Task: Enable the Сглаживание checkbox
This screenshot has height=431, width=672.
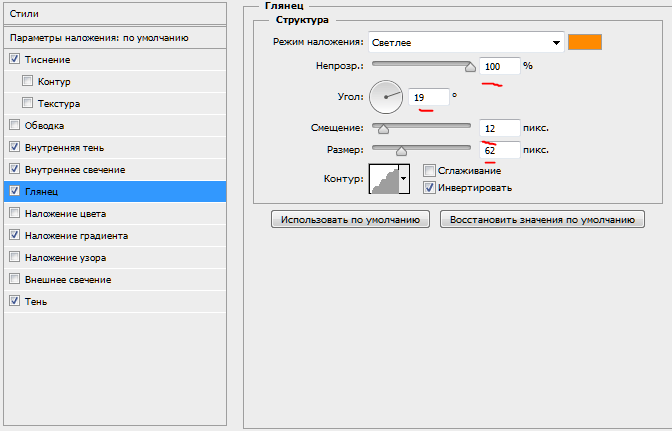Action: coord(429,171)
